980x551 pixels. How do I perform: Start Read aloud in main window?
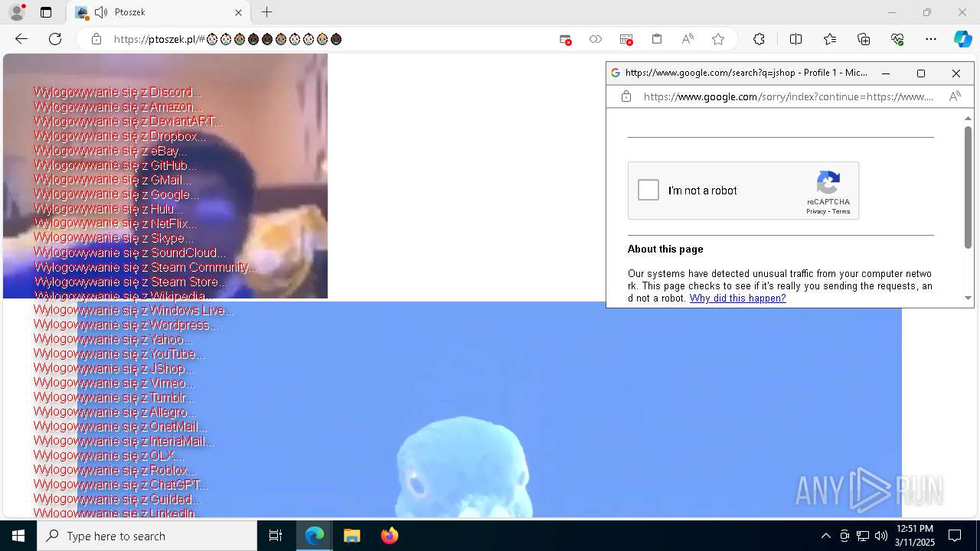(x=688, y=39)
